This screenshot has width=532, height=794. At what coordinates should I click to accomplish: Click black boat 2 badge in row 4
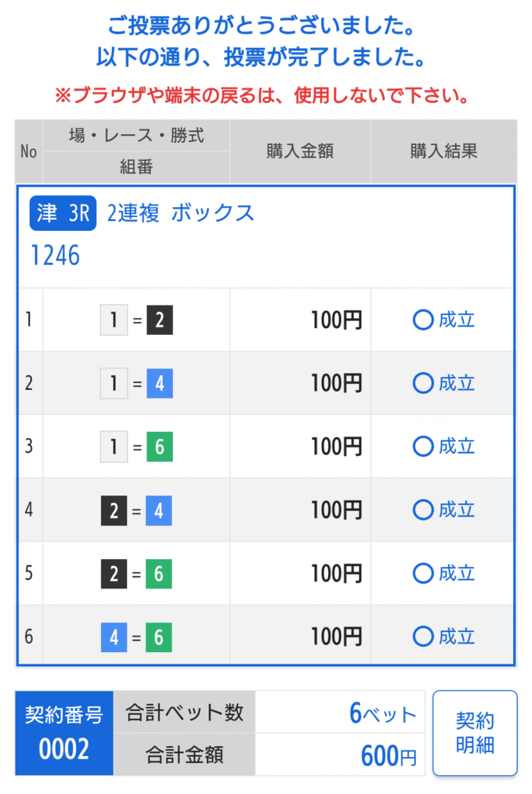tap(114, 511)
